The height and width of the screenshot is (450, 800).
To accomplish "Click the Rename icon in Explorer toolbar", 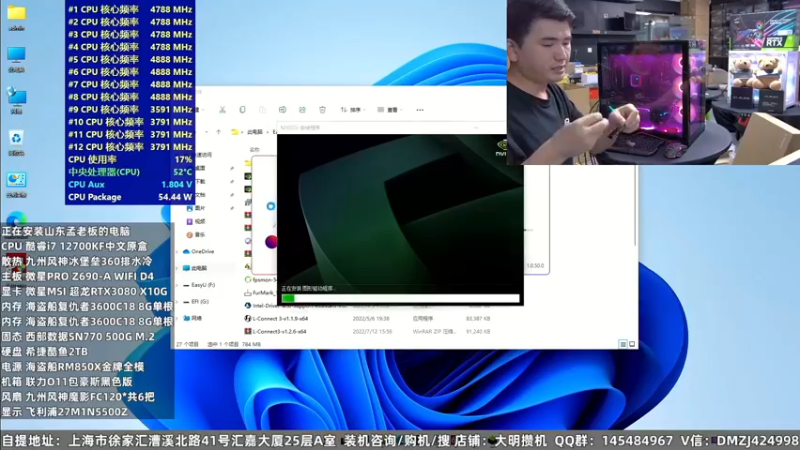I will tap(282, 110).
